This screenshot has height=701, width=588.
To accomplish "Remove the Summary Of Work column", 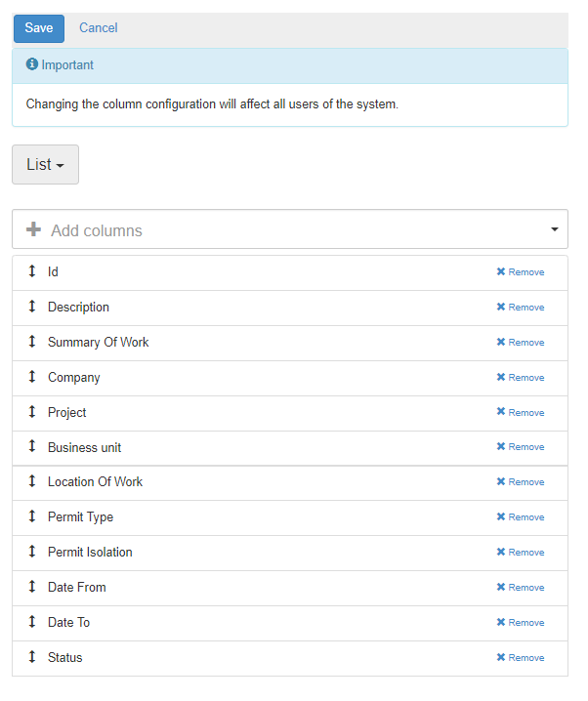I will (521, 343).
